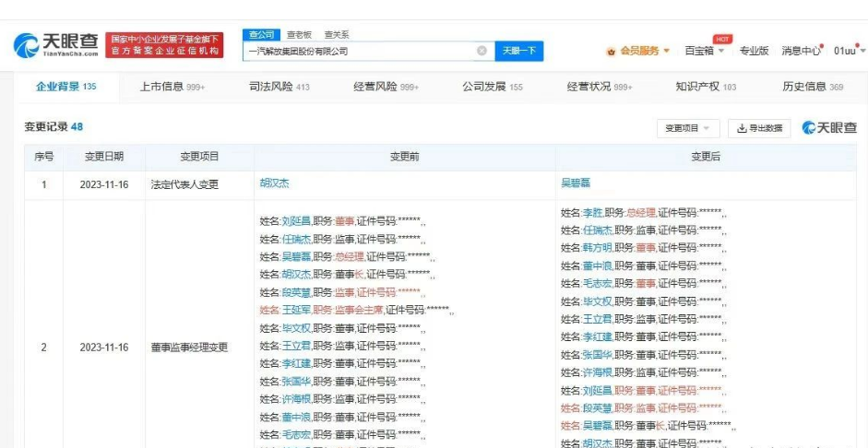Image resolution: width=868 pixels, height=448 pixels.
Task: Click the 变更记录 48 heading
Action: click(x=54, y=126)
